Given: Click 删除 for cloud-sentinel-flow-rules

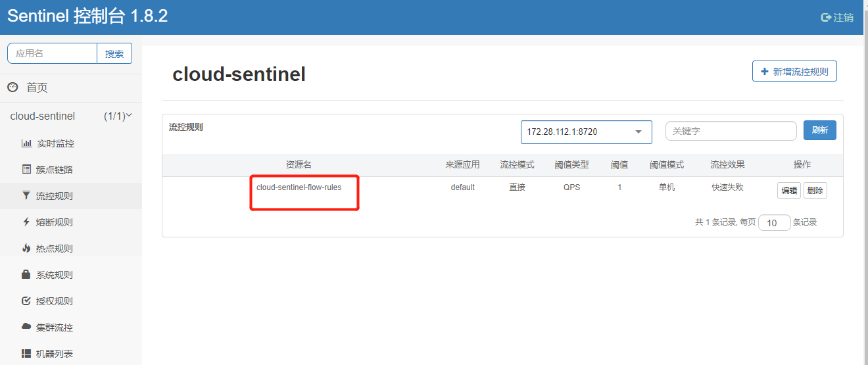Looking at the screenshot, I should click(815, 191).
